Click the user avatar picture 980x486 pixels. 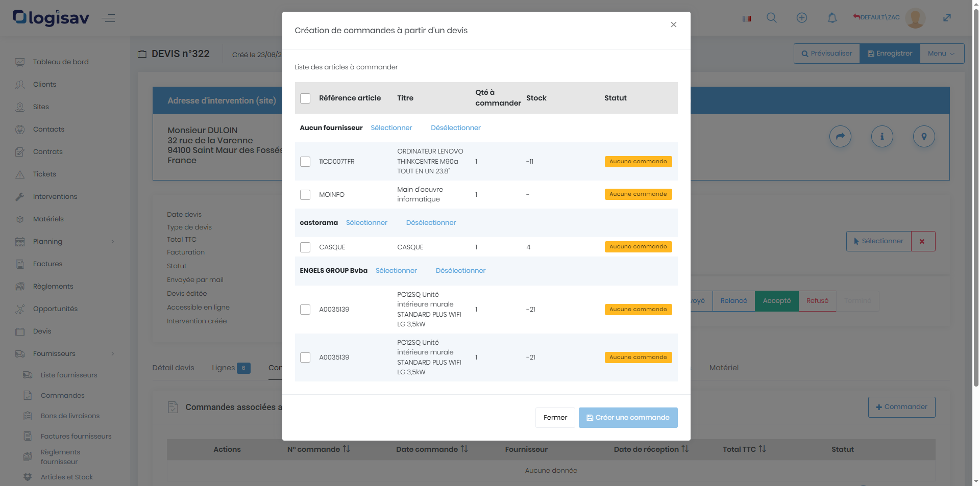click(915, 18)
